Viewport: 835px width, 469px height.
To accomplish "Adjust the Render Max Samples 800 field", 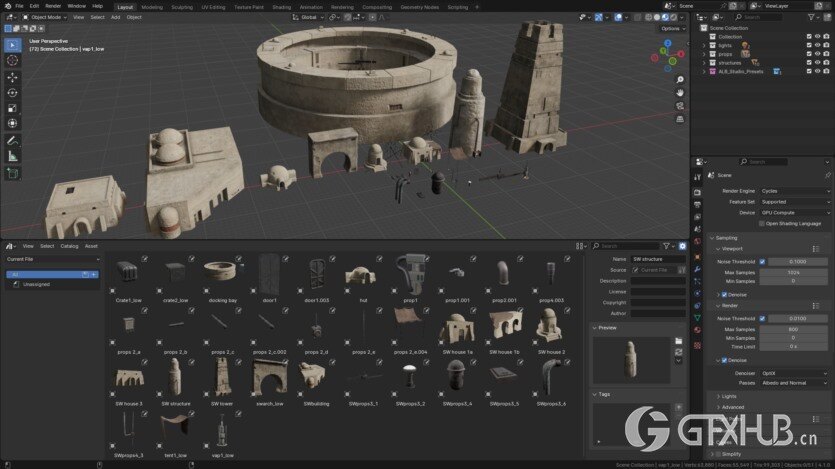I will tap(793, 330).
